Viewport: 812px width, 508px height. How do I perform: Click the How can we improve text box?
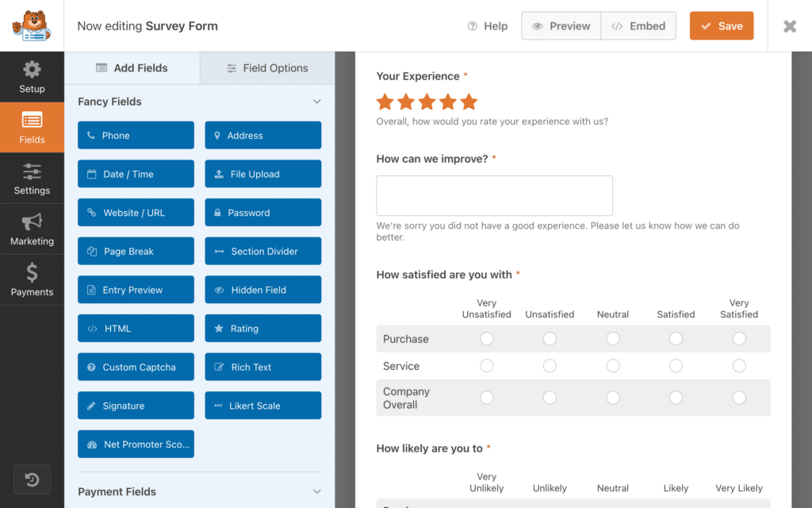click(494, 195)
